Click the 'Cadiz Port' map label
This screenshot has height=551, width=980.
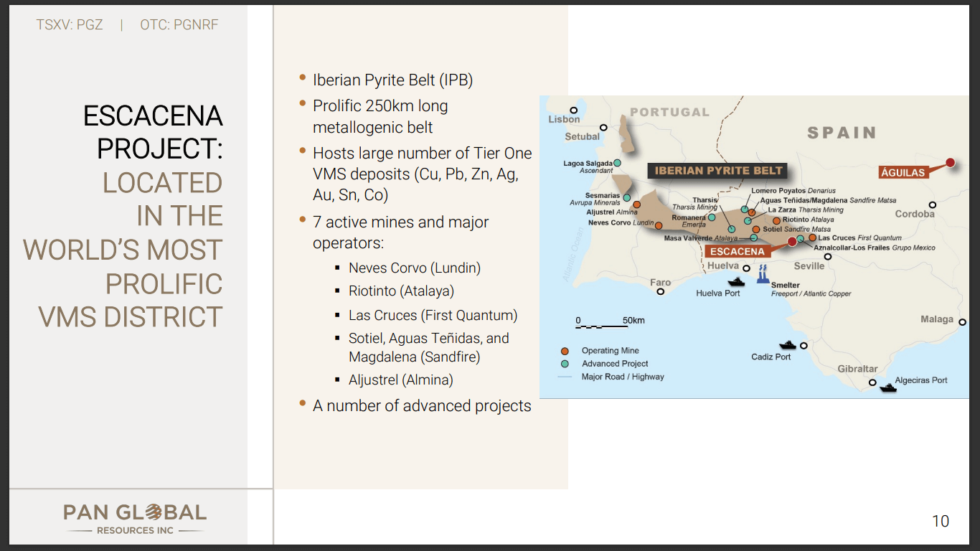coord(771,357)
